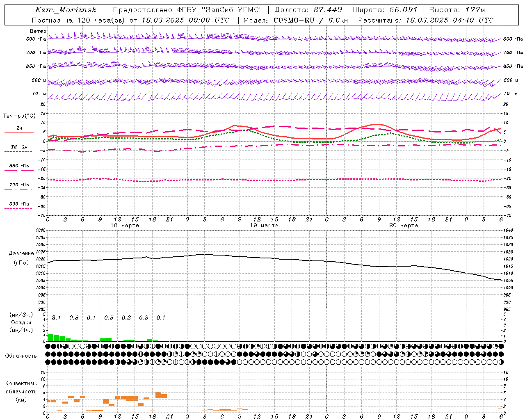Click the wind section's left 500 м label
525x420 pixels.
click(39, 80)
